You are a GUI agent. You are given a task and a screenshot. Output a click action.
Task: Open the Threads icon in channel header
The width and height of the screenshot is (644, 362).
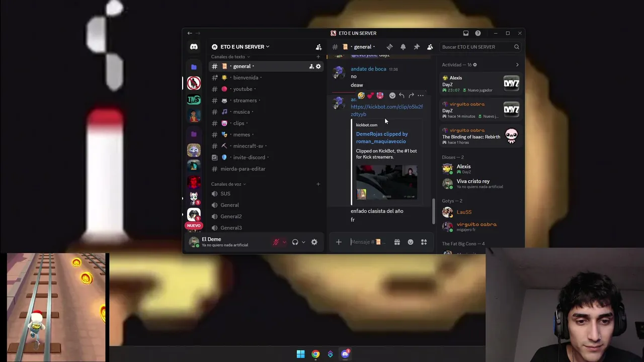[x=389, y=47]
